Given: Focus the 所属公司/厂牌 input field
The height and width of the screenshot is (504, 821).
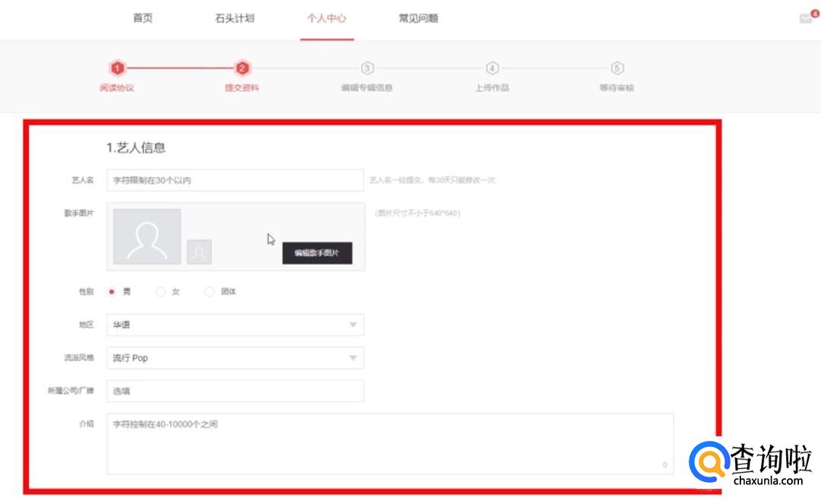Looking at the screenshot, I should pyautogui.click(x=235, y=391).
